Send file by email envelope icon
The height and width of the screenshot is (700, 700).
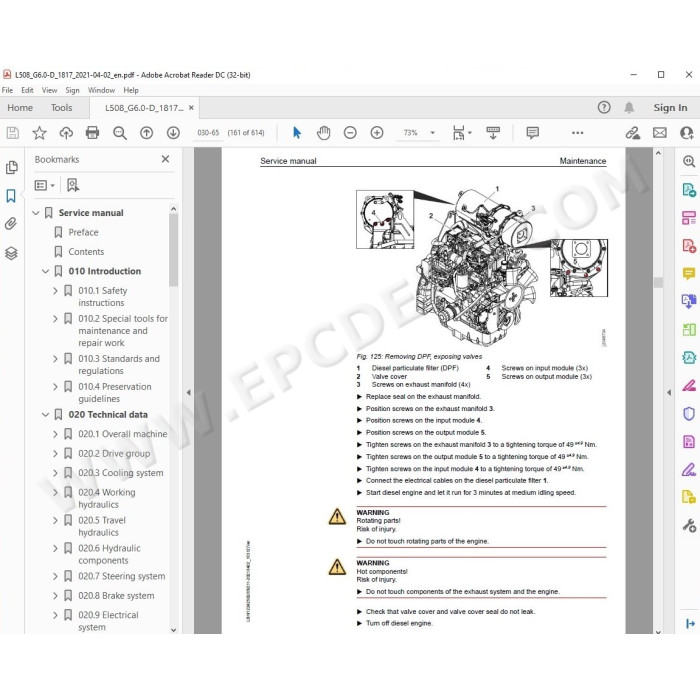pos(659,133)
